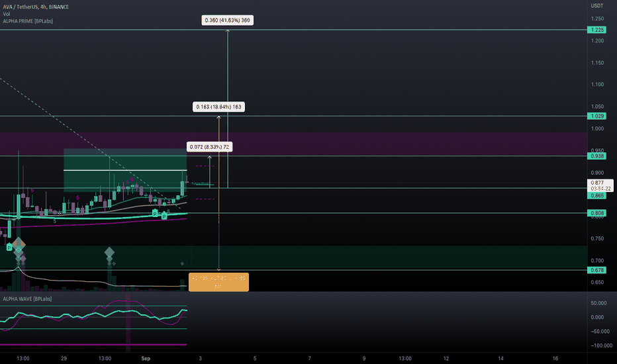Click the 0.865 green price tag
The width and height of the screenshot is (617, 364).
click(596, 195)
